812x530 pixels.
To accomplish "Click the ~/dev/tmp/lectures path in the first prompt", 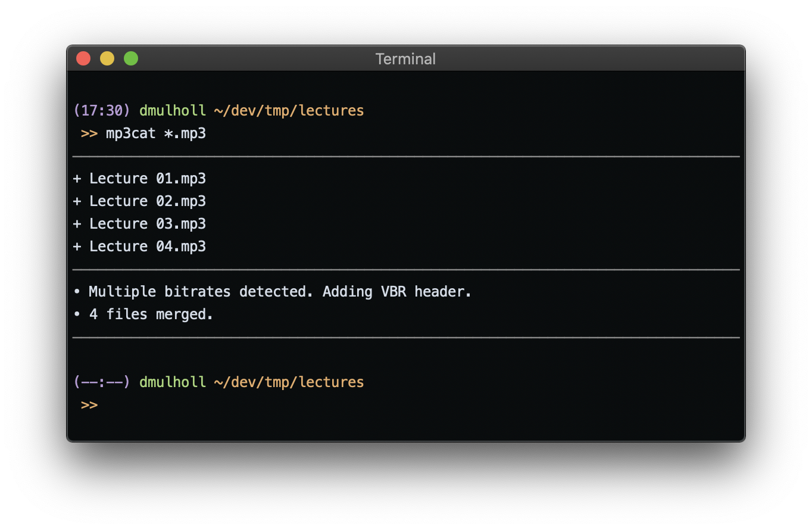I will pos(289,111).
